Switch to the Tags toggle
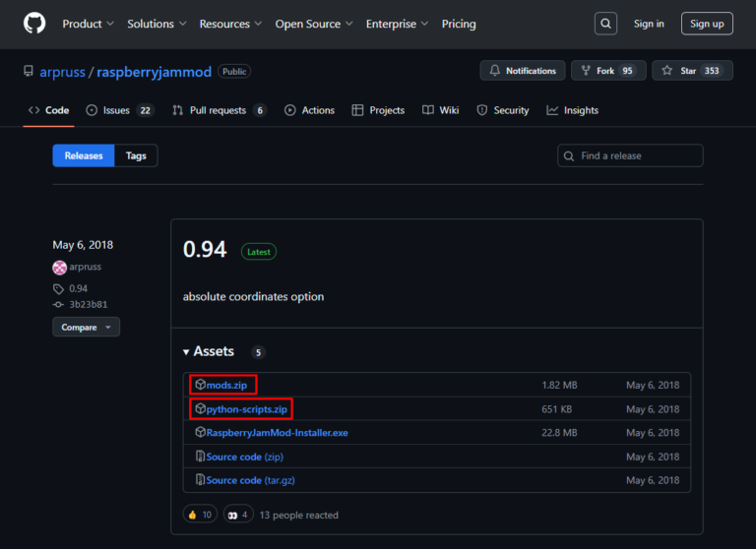This screenshot has width=756, height=549. click(136, 155)
